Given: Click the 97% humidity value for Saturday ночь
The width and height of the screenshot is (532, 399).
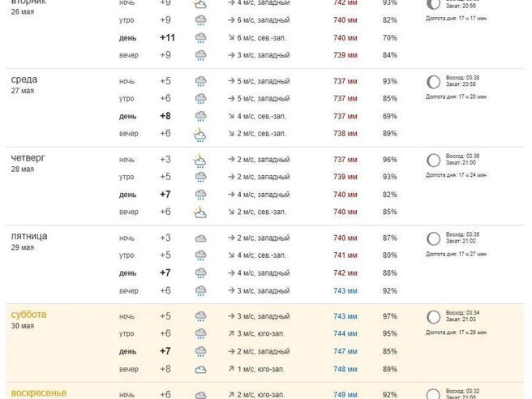Looking at the screenshot, I should (389, 316).
